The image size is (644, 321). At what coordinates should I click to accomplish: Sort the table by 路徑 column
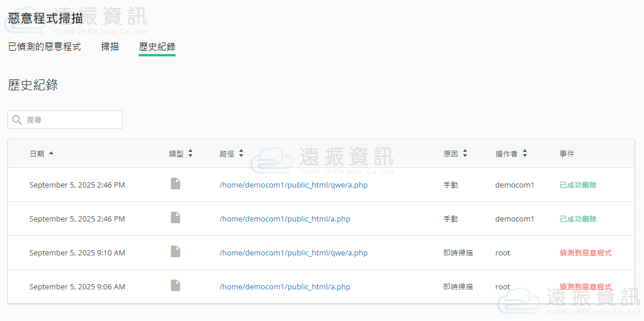click(x=241, y=154)
